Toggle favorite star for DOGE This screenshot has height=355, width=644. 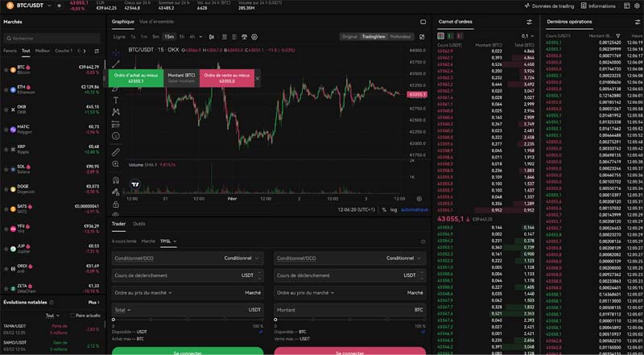click(x=6, y=189)
